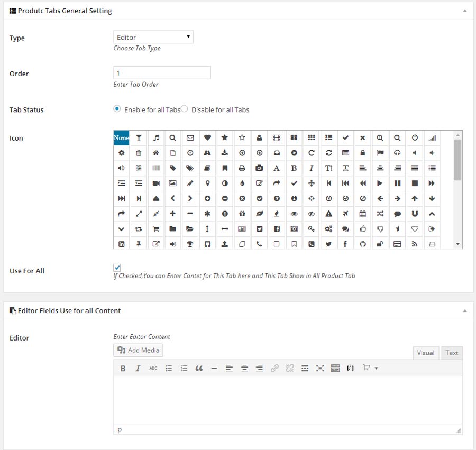Select the home icon in icon grid
This screenshot has width=476, height=450.
156,153
